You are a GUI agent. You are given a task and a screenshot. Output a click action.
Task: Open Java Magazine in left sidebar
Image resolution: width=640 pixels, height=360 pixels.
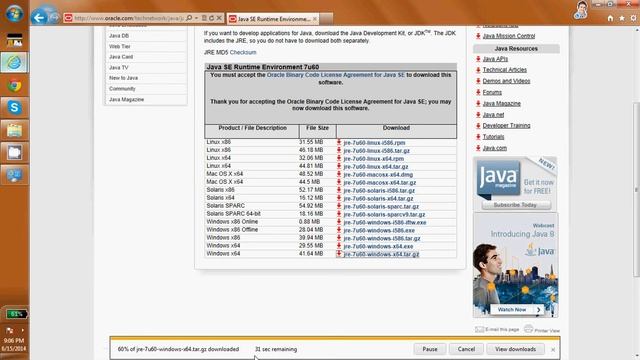point(127,100)
